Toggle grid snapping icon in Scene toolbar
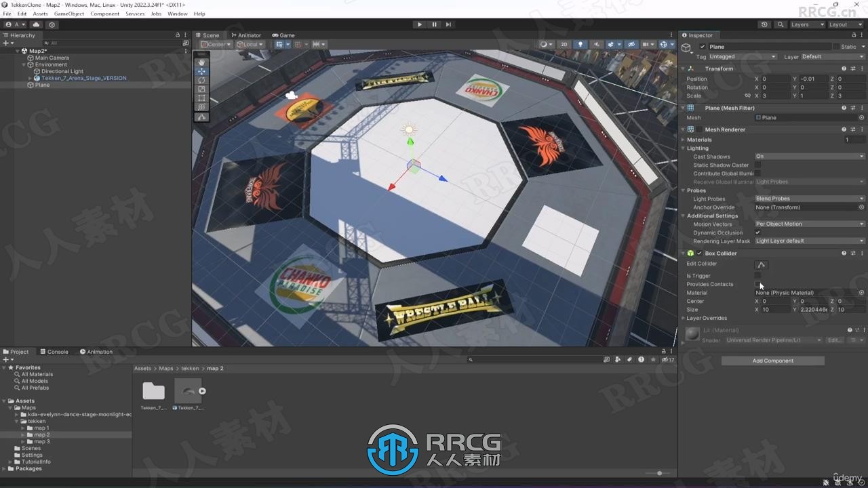The width and height of the screenshot is (868, 488). (299, 45)
